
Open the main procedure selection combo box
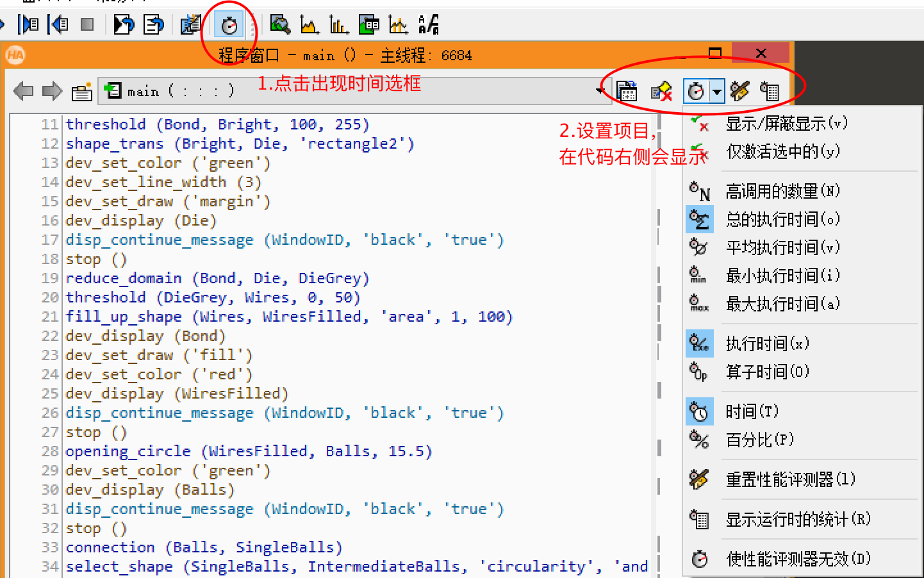(x=353, y=91)
